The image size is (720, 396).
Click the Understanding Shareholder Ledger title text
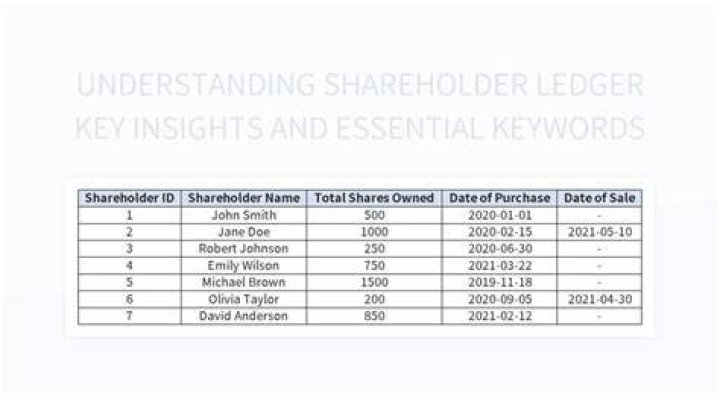(x=360, y=85)
